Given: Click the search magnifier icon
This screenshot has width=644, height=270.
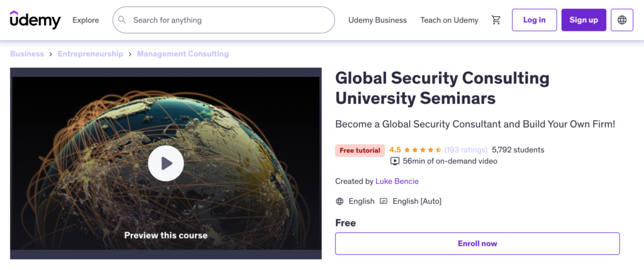Looking at the screenshot, I should (x=122, y=20).
